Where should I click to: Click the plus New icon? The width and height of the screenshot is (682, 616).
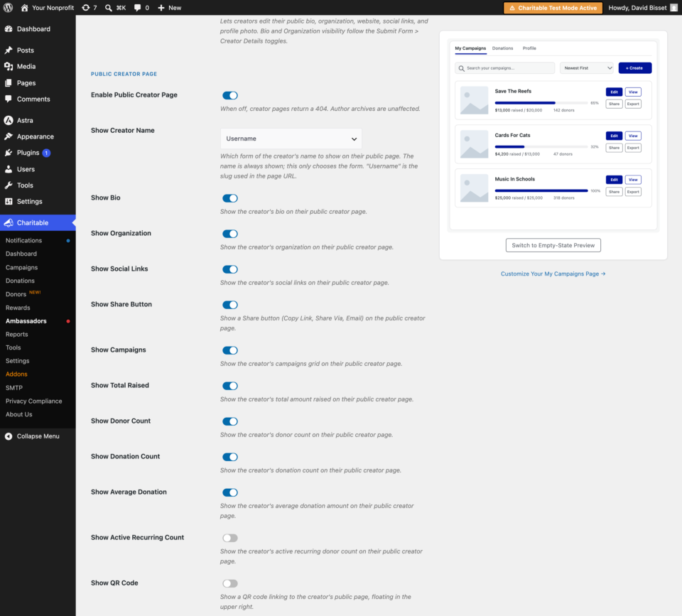tap(161, 7)
